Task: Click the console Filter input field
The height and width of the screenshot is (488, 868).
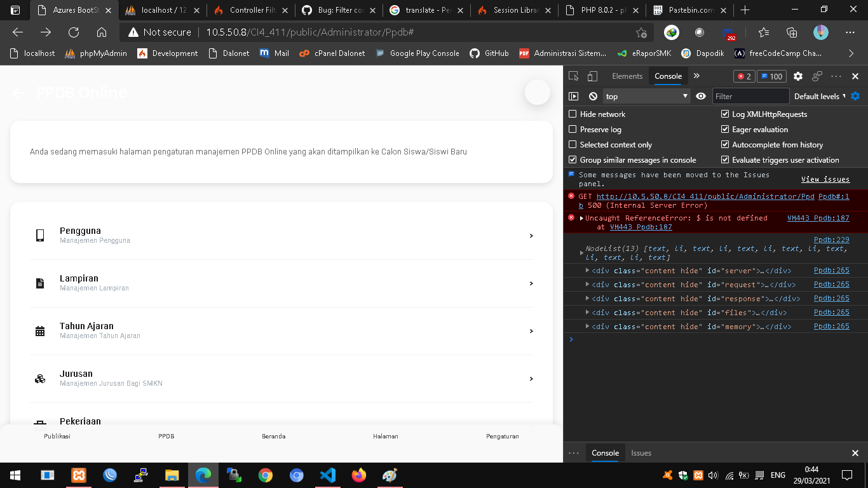Action: 750,97
